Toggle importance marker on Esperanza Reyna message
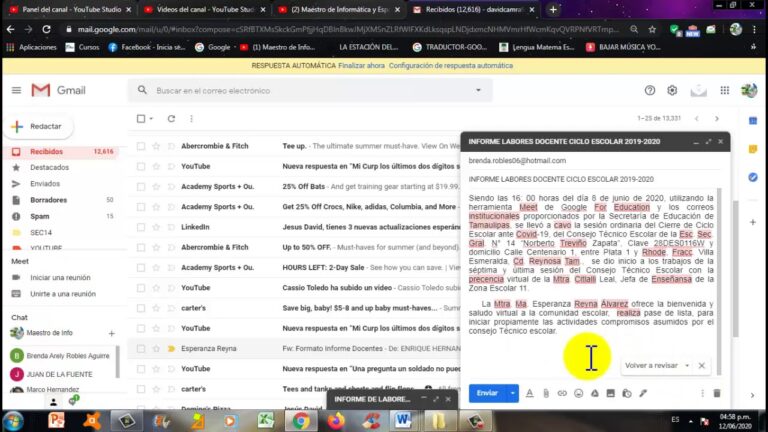This screenshot has width=768, height=432. pyautogui.click(x=171, y=349)
